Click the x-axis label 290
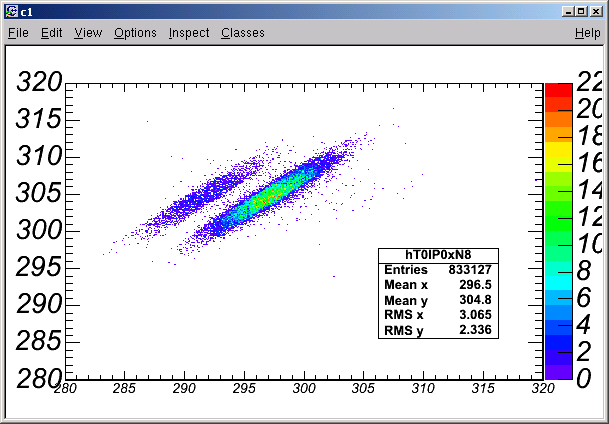The width and height of the screenshot is (609, 424). tap(184, 388)
